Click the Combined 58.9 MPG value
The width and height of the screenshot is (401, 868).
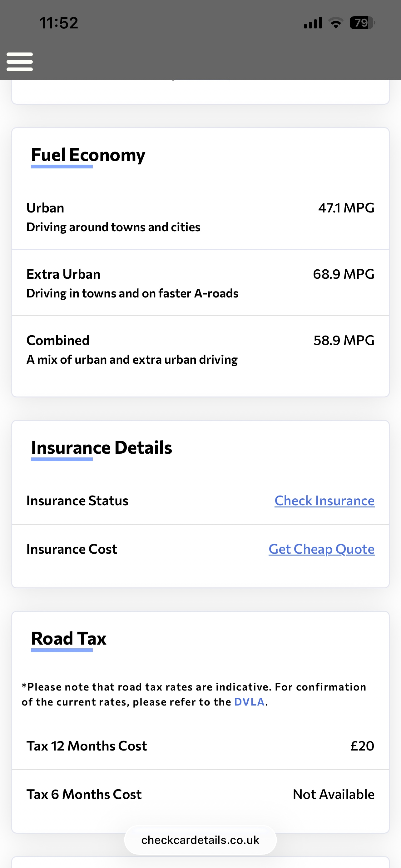344,341
